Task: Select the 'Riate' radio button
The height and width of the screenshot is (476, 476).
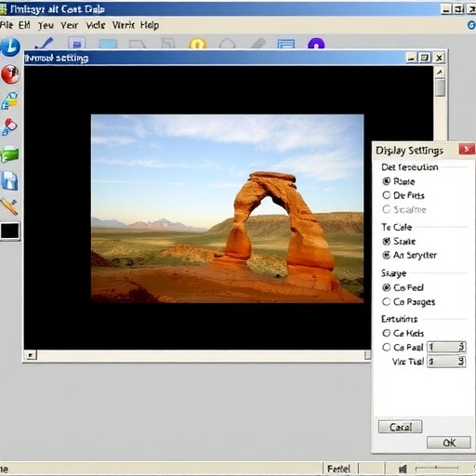Action: [386, 181]
